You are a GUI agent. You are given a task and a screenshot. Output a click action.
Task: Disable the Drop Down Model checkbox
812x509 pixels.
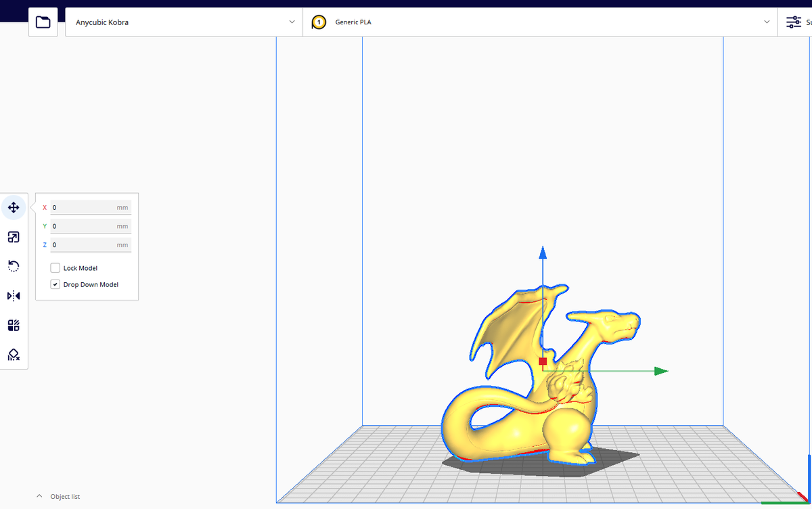(x=55, y=284)
